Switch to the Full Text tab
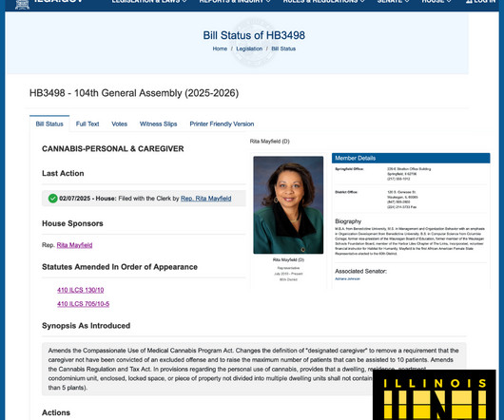This screenshot has height=420, width=504. pos(87,124)
